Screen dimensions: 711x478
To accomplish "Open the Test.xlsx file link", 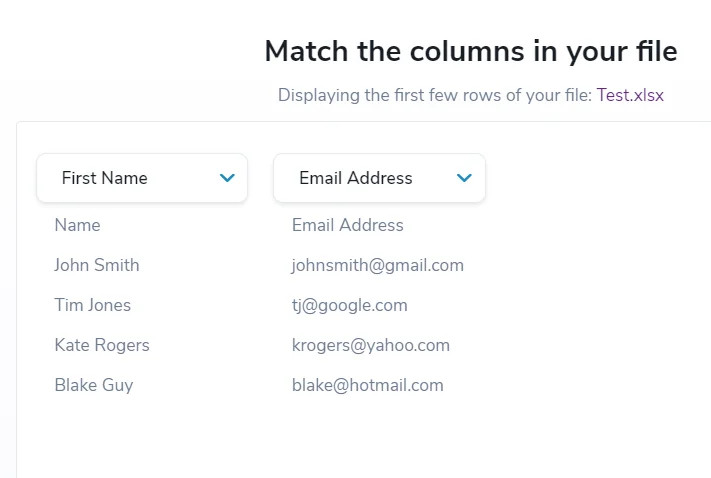I will click(x=630, y=96).
